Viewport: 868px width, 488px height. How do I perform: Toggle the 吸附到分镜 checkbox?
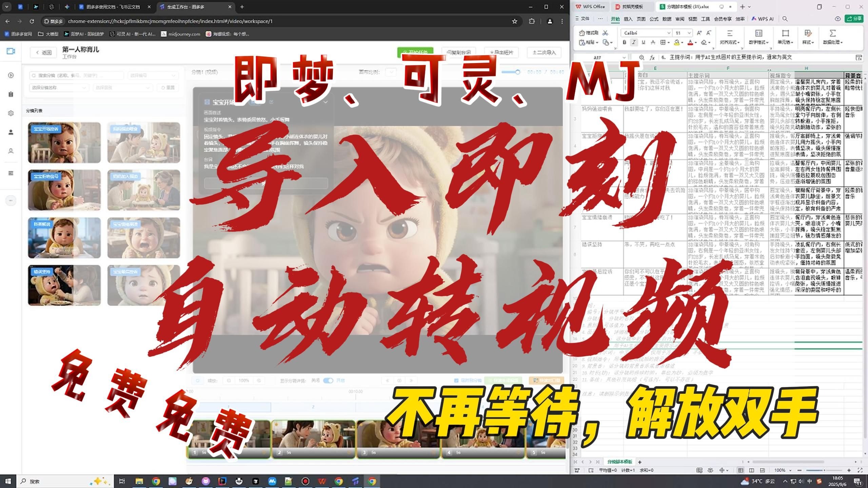tap(456, 381)
